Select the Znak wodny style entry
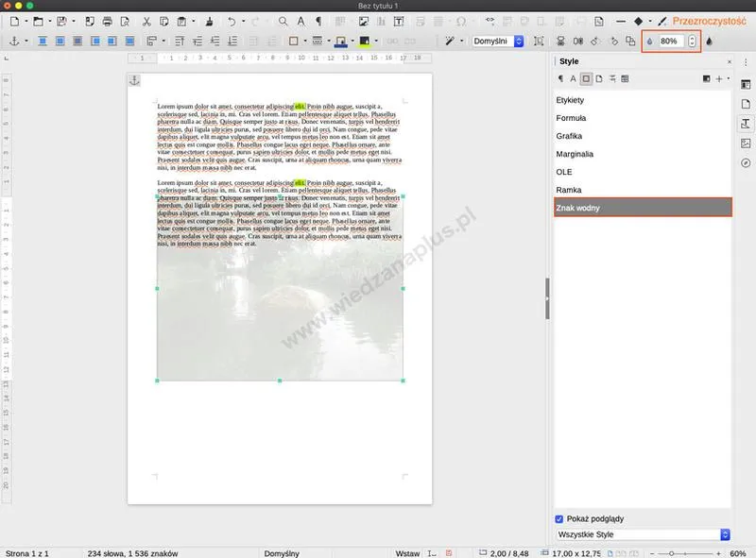 643,208
